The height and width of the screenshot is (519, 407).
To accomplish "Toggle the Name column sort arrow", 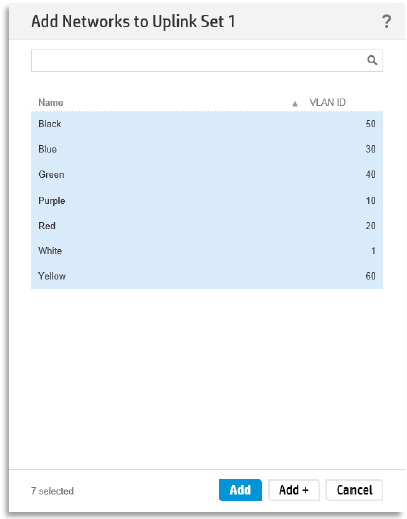I will tap(295, 104).
